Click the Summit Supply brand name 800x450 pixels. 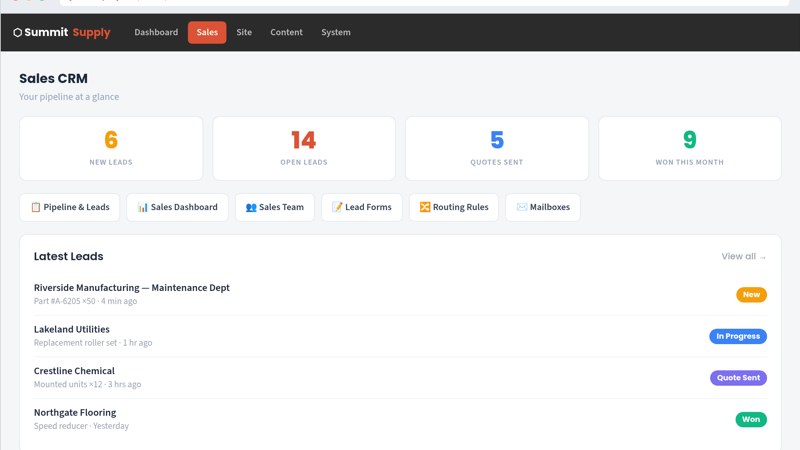coord(67,32)
